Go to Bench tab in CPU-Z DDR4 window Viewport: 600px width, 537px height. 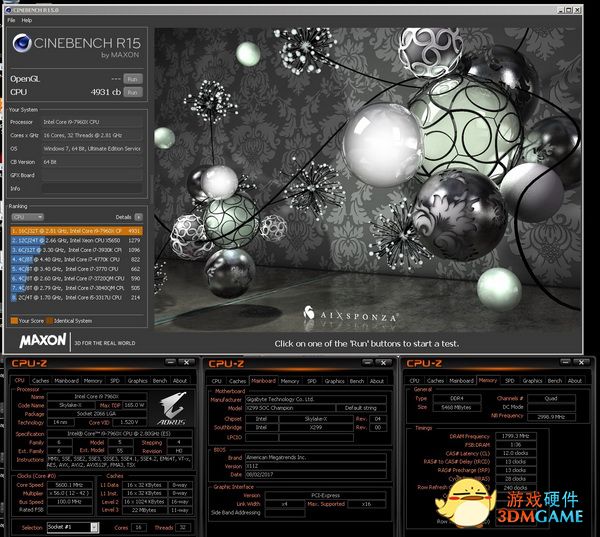(554, 380)
